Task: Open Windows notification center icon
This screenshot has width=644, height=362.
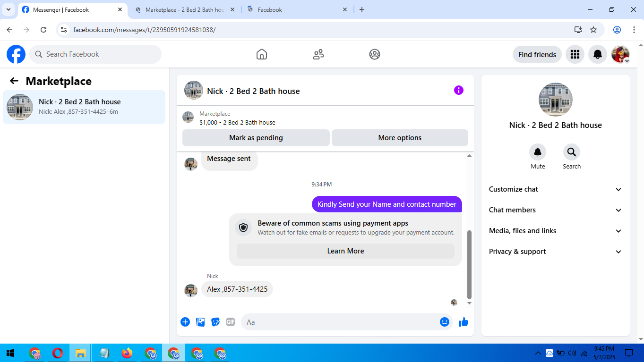Action: (629, 353)
